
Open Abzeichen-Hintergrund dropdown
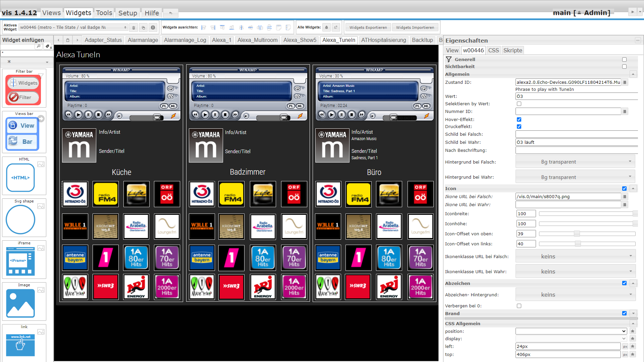(x=576, y=295)
